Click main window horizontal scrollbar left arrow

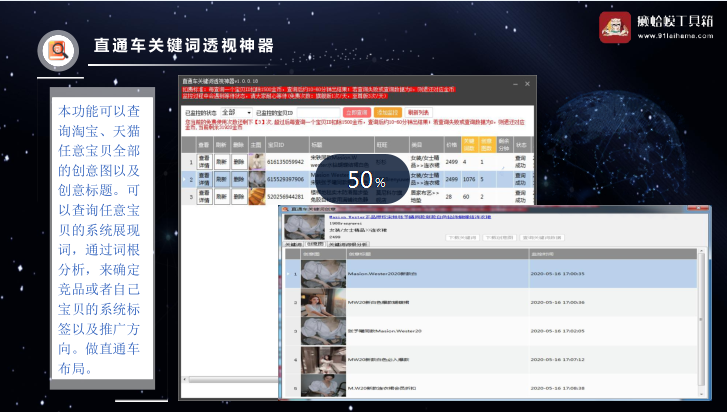(x=185, y=380)
